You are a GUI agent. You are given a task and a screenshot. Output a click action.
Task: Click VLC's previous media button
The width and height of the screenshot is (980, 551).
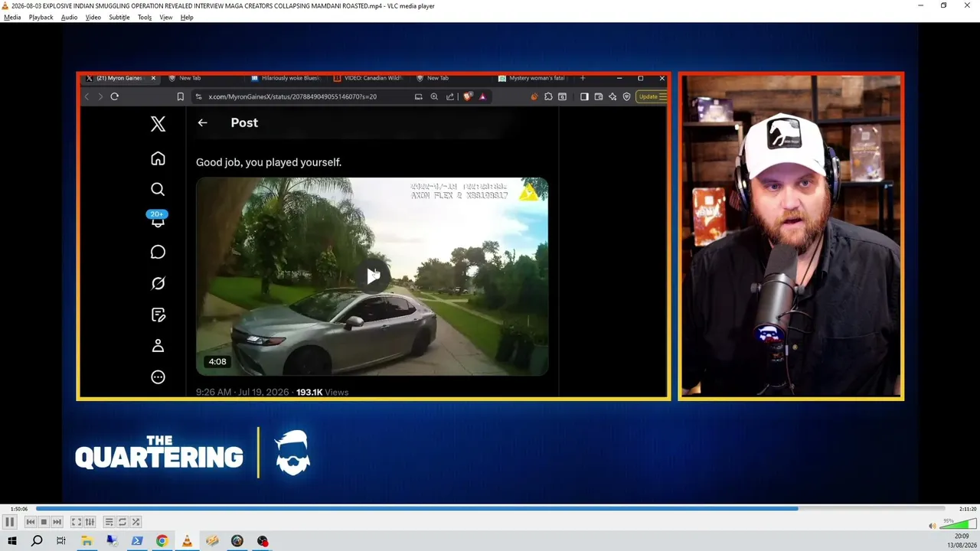[31, 522]
